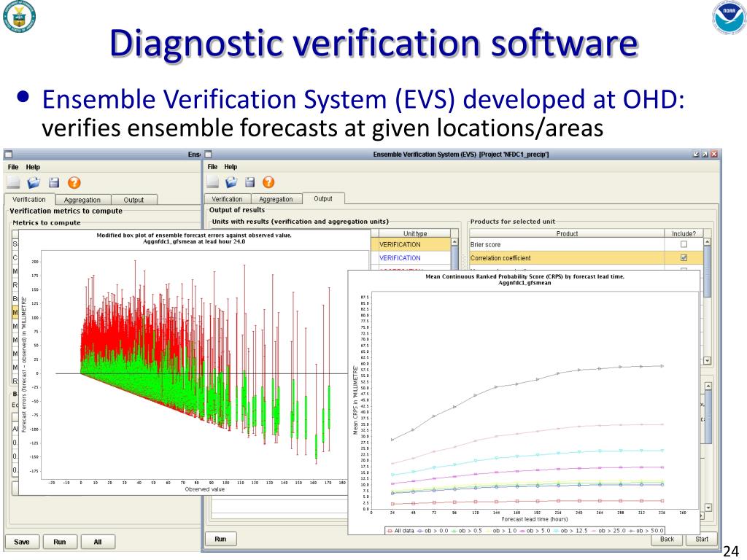Maximize the NFDC1_precip EVS window
The width and height of the screenshot is (747, 560).
point(705,155)
